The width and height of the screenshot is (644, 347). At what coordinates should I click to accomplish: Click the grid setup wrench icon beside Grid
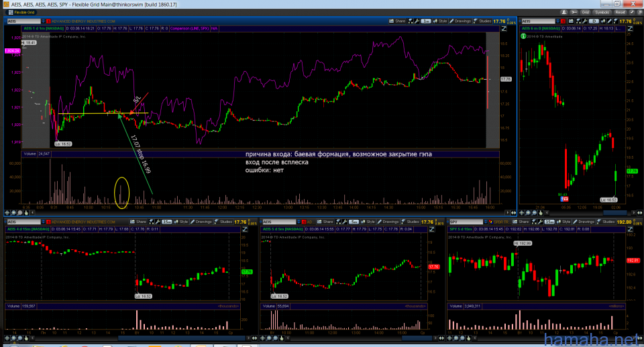point(574,12)
